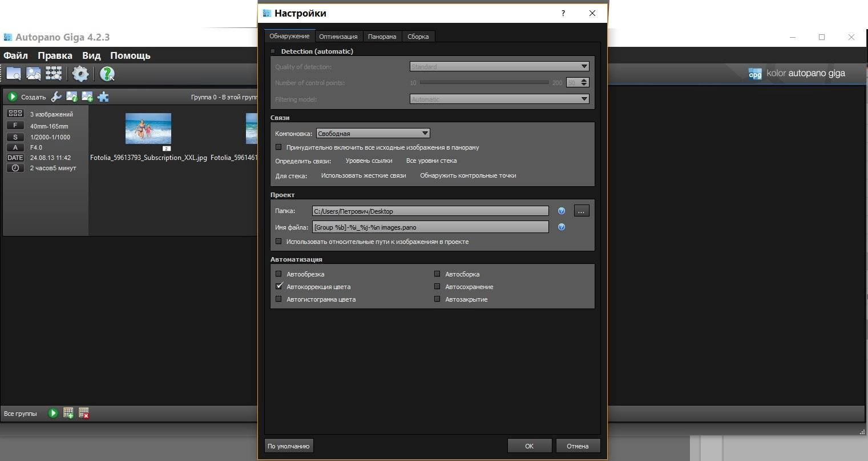This screenshot has width=868, height=461.
Task: Click the select images search icon
Action: click(34, 73)
